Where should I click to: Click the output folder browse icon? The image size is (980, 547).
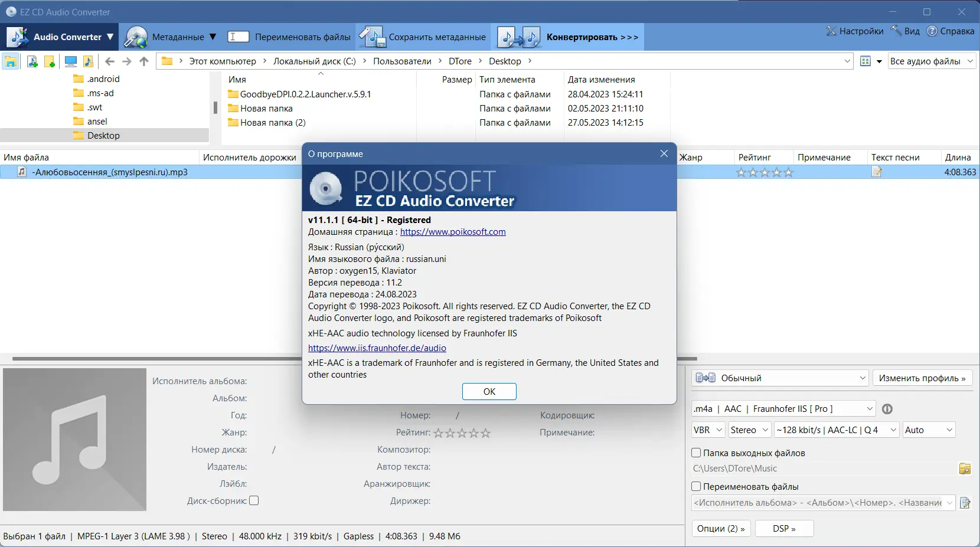pyautogui.click(x=965, y=469)
